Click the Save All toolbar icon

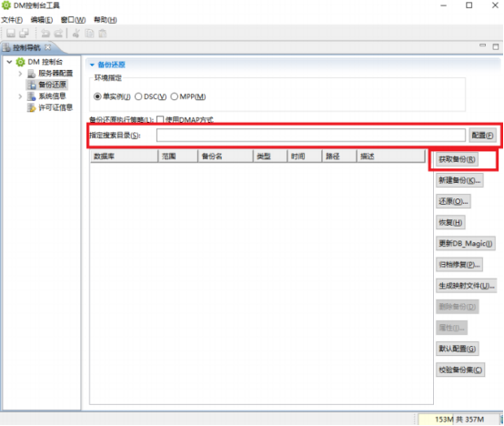(x=24, y=33)
